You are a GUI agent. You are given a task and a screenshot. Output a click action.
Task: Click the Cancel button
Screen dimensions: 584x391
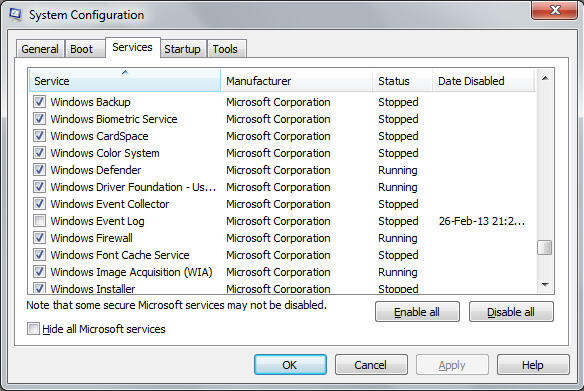(x=371, y=365)
